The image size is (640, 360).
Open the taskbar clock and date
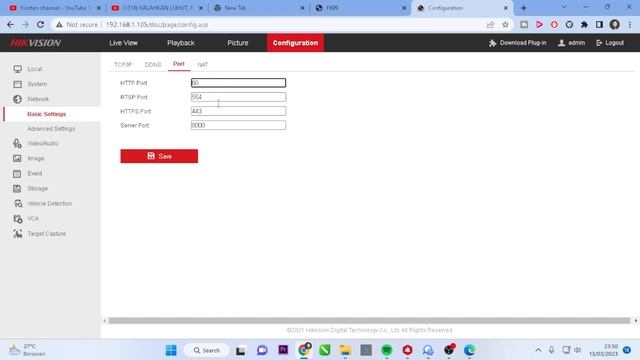tap(603, 350)
